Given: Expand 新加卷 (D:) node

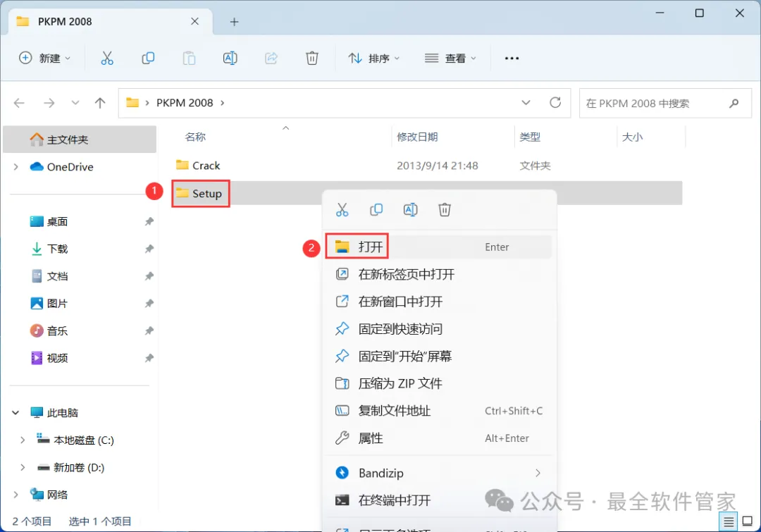Looking at the screenshot, I should pyautogui.click(x=23, y=467).
